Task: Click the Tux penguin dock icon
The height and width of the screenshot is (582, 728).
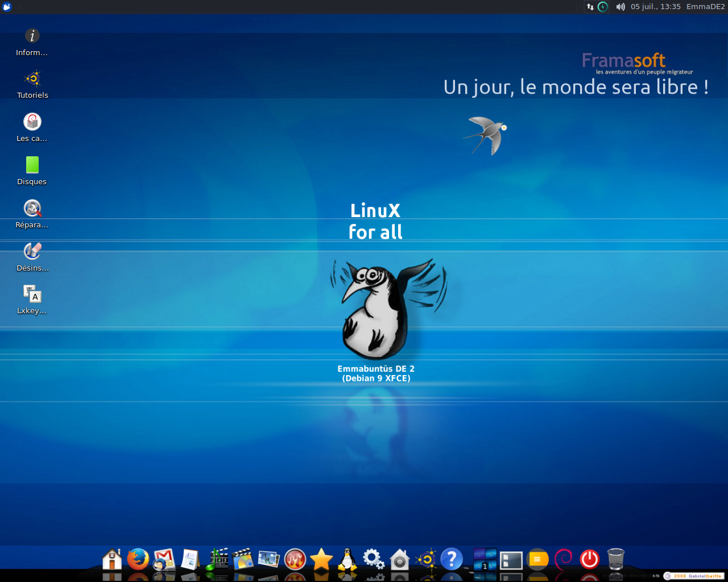Action: click(x=348, y=559)
